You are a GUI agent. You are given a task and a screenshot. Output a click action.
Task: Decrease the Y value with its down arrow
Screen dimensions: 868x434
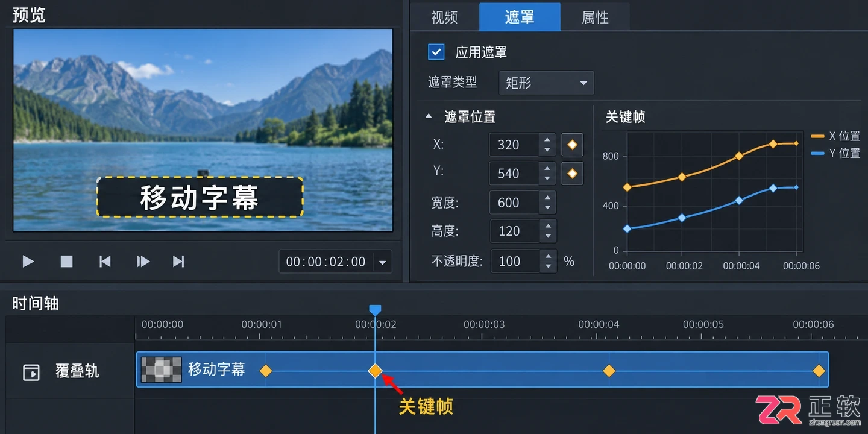(547, 179)
